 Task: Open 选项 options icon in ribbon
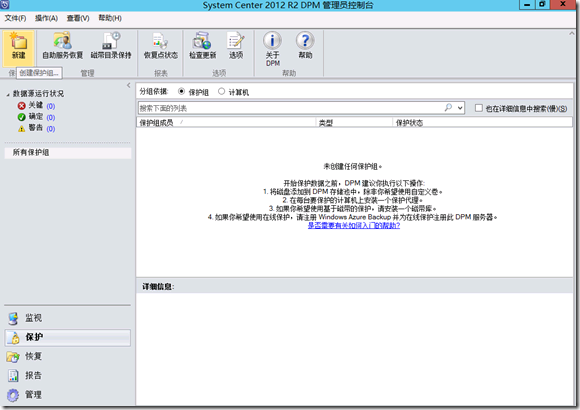click(236, 46)
